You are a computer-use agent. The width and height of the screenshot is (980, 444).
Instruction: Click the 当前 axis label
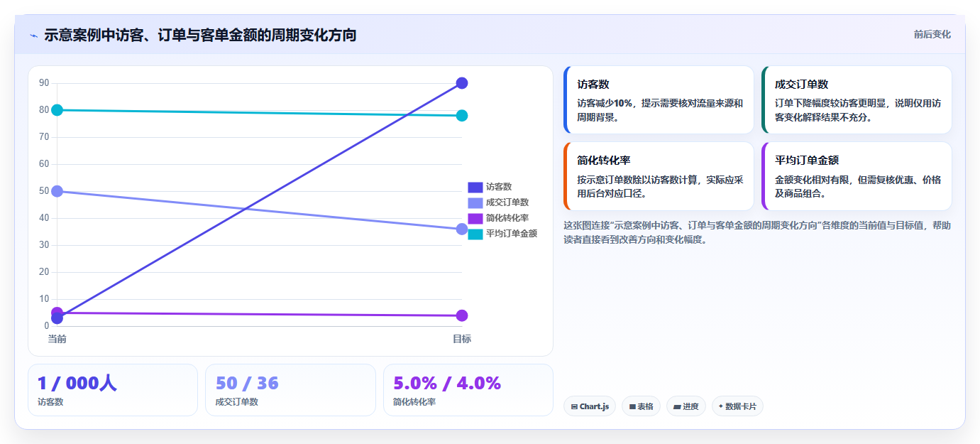pos(57,339)
